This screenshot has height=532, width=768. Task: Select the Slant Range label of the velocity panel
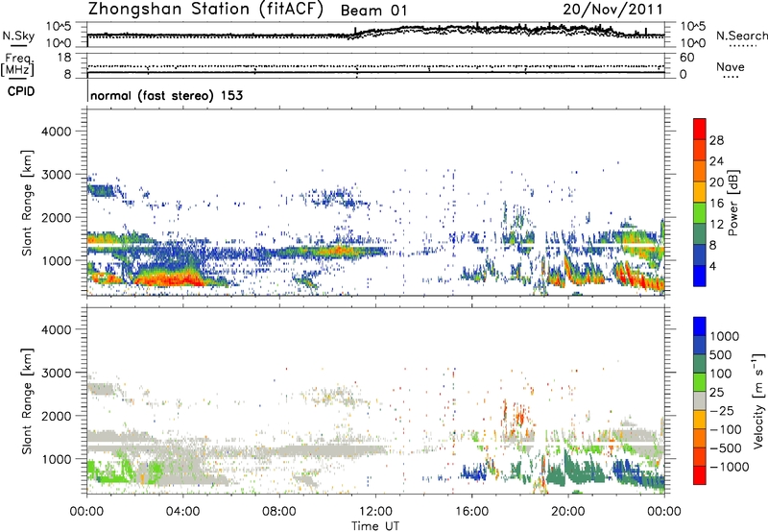click(27, 401)
